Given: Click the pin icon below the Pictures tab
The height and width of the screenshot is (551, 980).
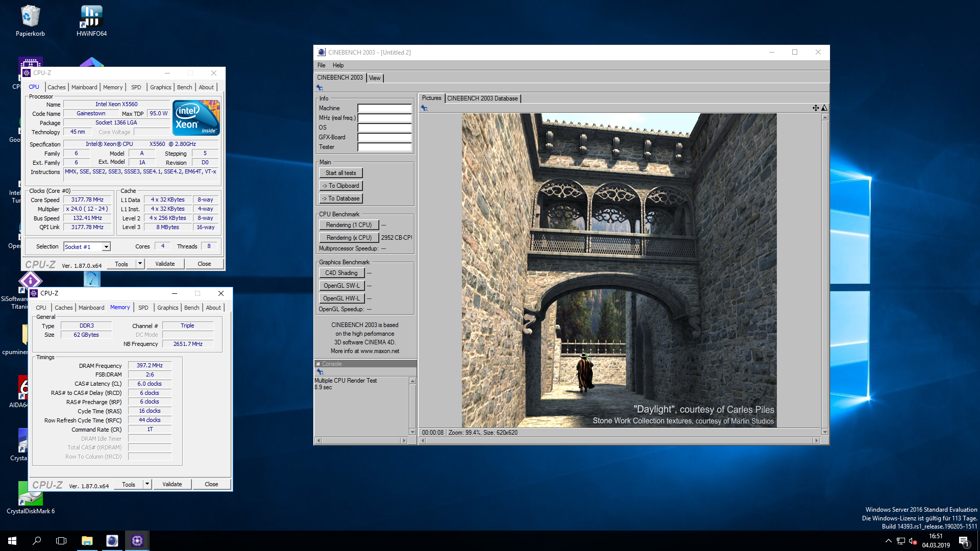Looking at the screenshot, I should [x=424, y=108].
